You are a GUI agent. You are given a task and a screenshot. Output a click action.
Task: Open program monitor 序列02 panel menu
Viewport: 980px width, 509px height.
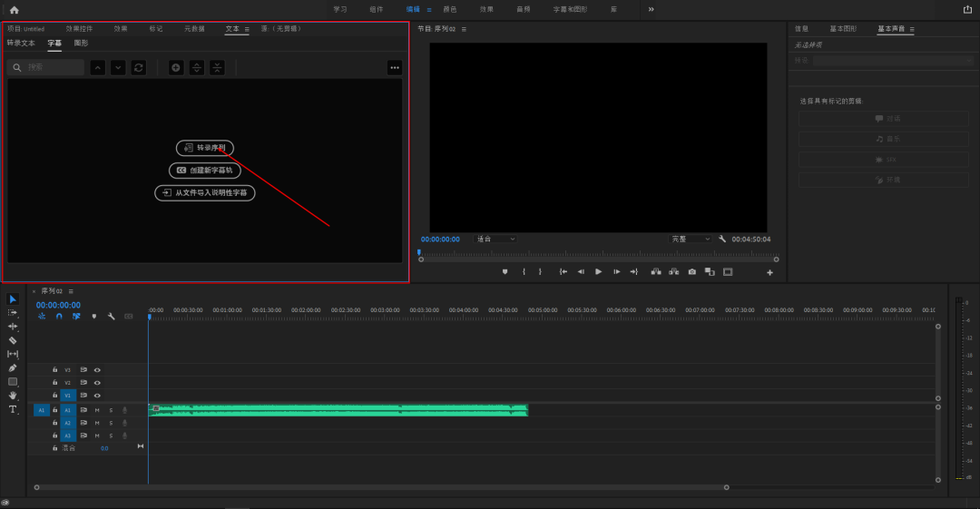tap(464, 29)
